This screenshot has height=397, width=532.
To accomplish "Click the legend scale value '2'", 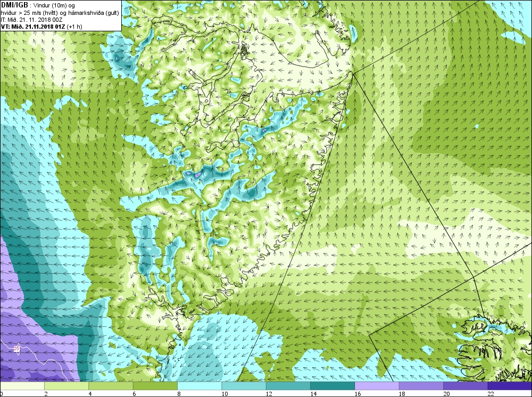I will point(46,394).
